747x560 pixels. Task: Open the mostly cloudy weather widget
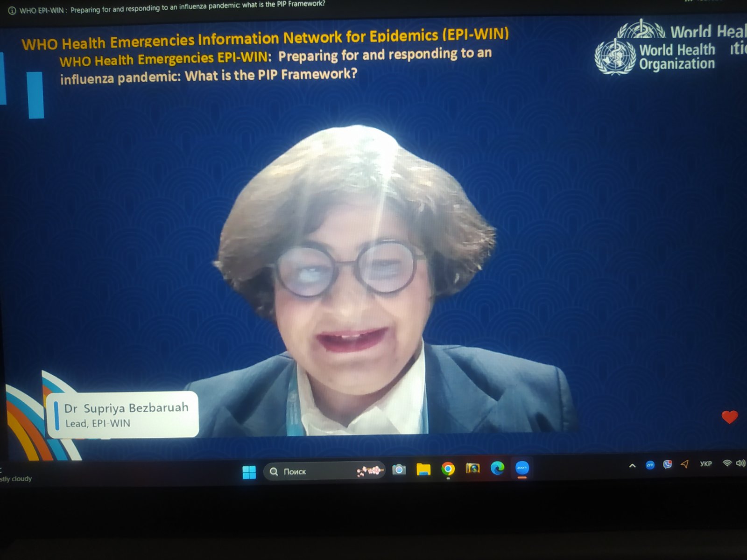click(16, 479)
